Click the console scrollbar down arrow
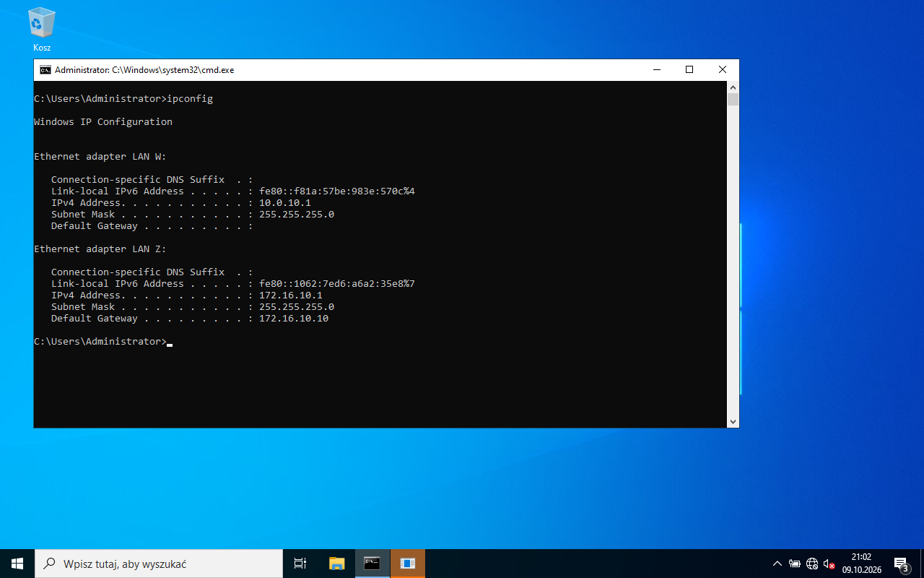The image size is (924, 578). click(x=733, y=422)
